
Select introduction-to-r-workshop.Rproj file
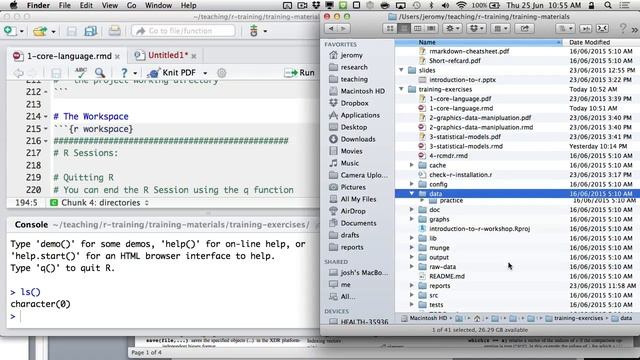(x=479, y=229)
